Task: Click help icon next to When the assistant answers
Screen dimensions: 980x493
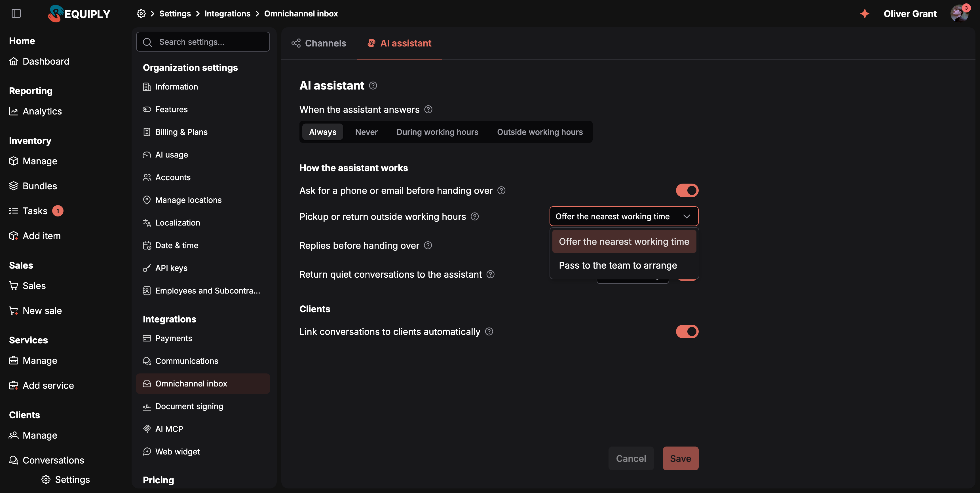Action: click(428, 109)
